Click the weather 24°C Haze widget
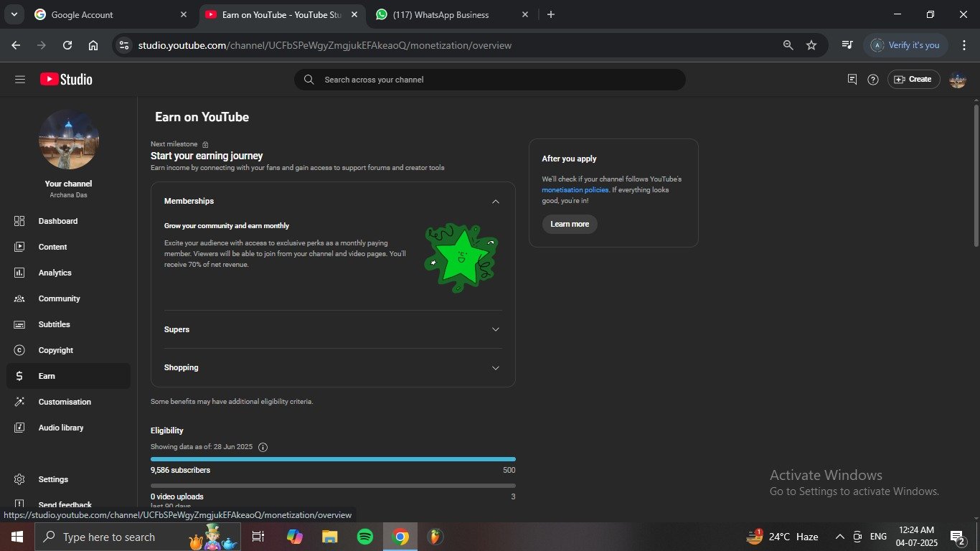 click(x=782, y=537)
